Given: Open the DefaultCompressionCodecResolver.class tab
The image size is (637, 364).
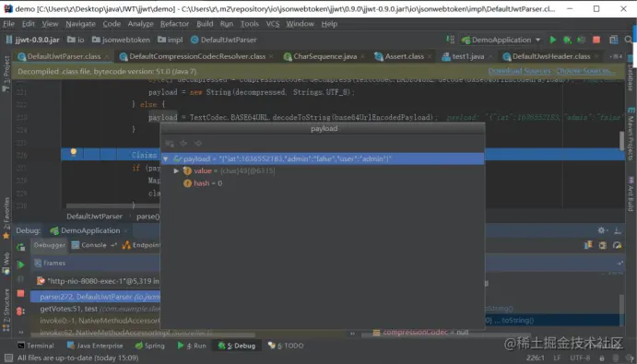Looking at the screenshot, I should [197, 56].
